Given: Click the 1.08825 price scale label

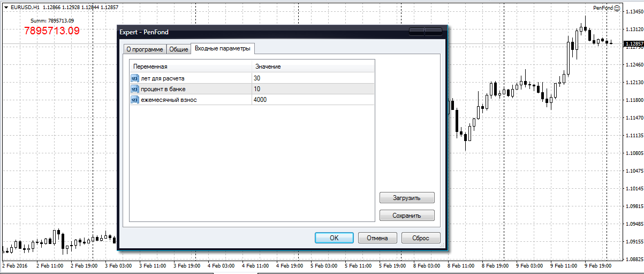Looking at the screenshot, I should [x=634, y=260].
